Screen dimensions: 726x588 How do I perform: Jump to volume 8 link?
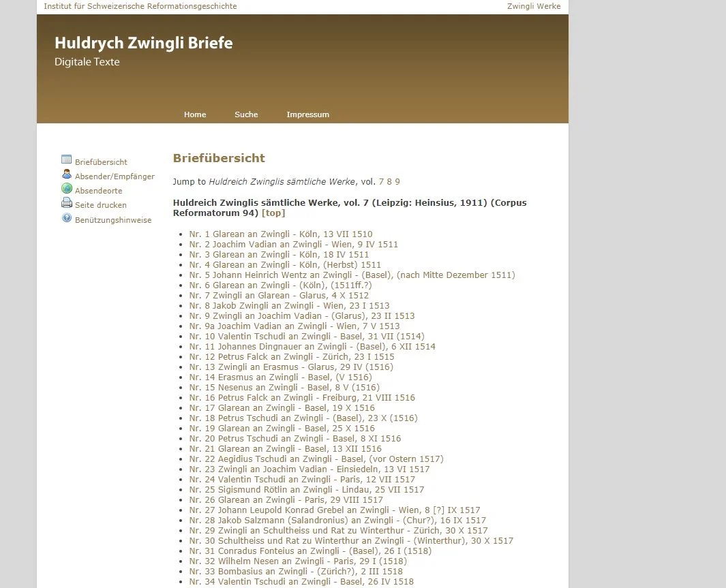point(389,182)
